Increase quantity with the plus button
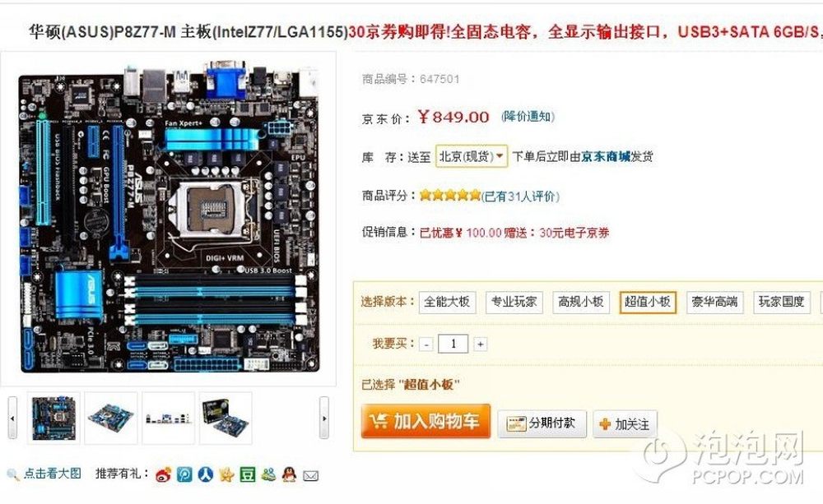The image size is (823, 504). 480,344
